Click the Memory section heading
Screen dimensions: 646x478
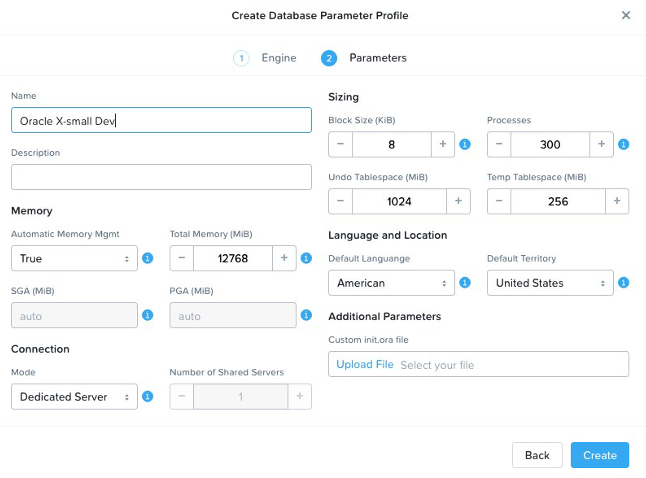(x=32, y=211)
